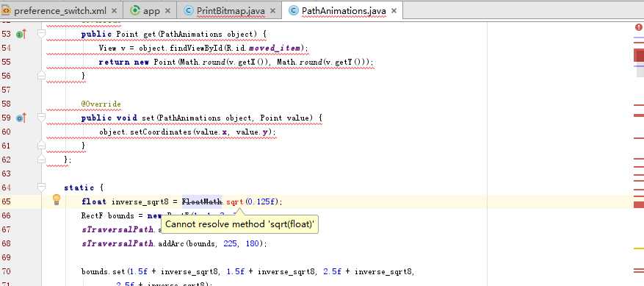This screenshot has height=286, width=644.
Task: Switch to PrintBitmap.java tab
Action: tap(230, 11)
